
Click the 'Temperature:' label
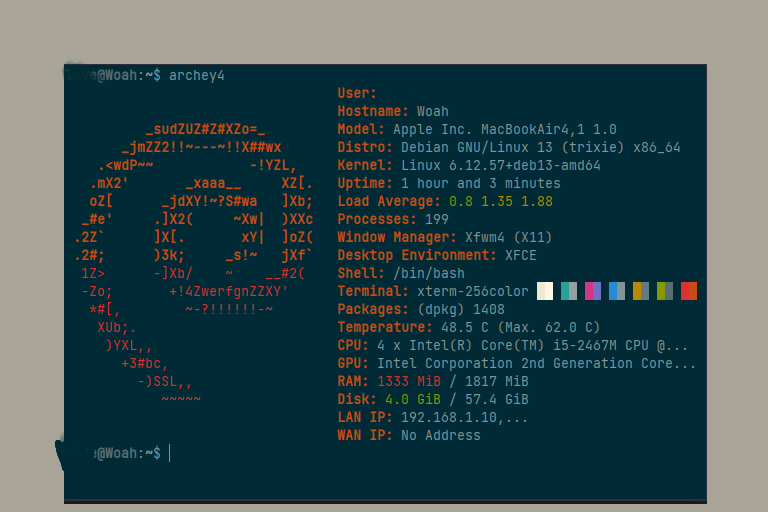click(385, 327)
